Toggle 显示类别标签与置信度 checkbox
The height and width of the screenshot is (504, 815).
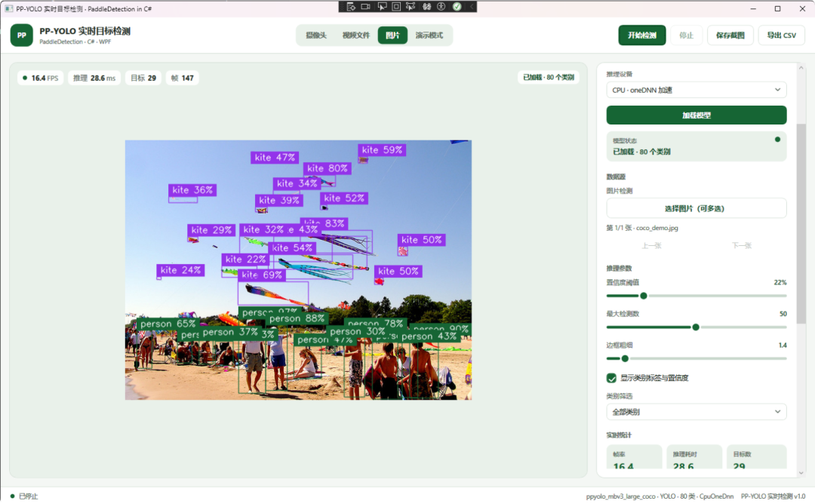coord(612,378)
